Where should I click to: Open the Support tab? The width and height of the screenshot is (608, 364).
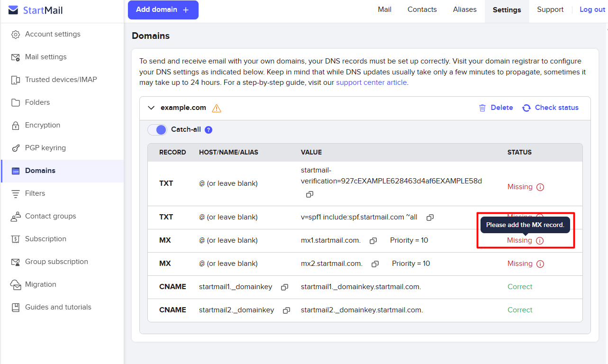[x=550, y=9]
